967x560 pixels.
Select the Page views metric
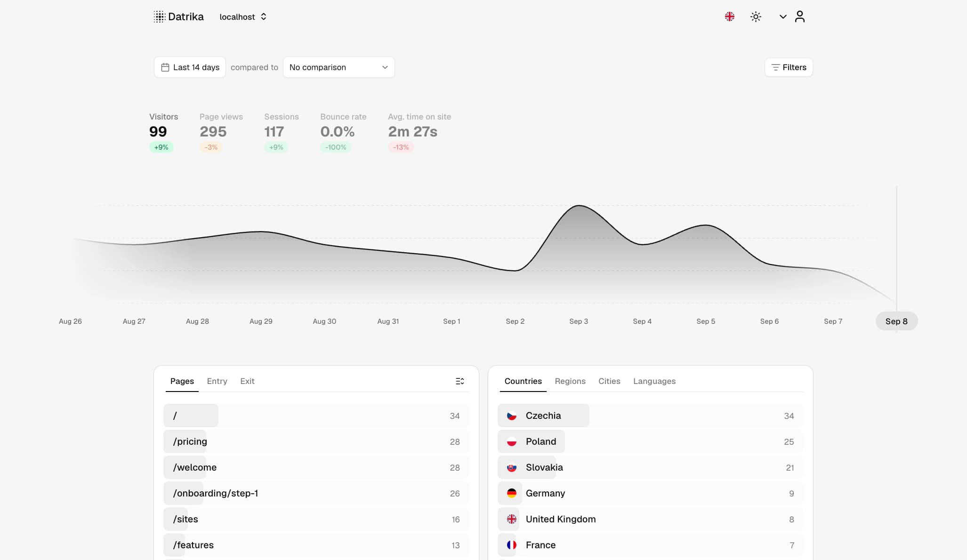(221, 132)
